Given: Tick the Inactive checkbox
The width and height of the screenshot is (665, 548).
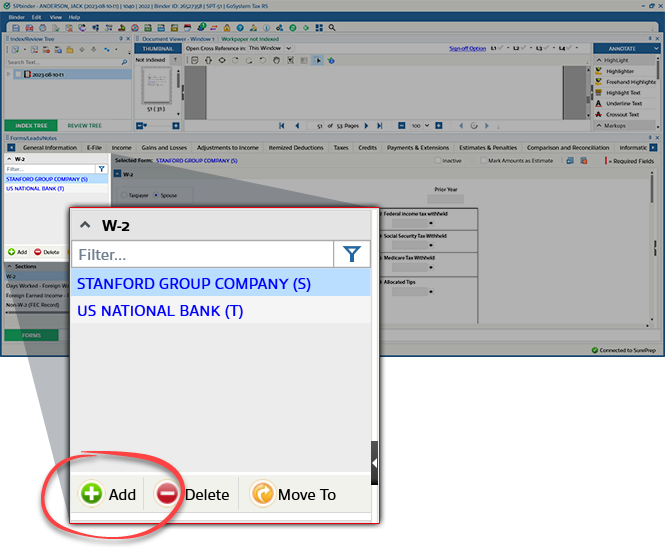Looking at the screenshot, I should coord(438,160).
